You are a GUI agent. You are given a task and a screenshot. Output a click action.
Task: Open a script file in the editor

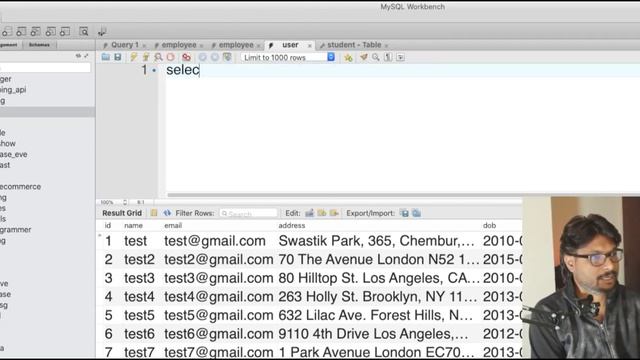point(106,57)
